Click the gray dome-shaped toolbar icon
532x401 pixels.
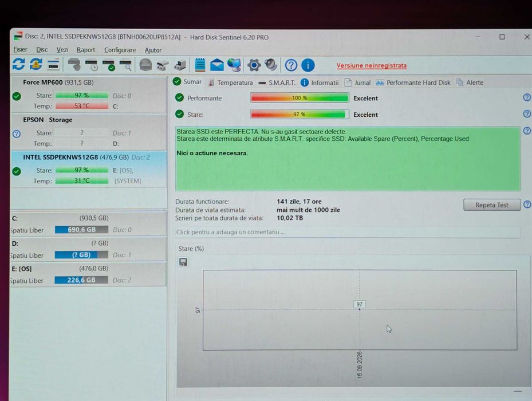pos(145,65)
